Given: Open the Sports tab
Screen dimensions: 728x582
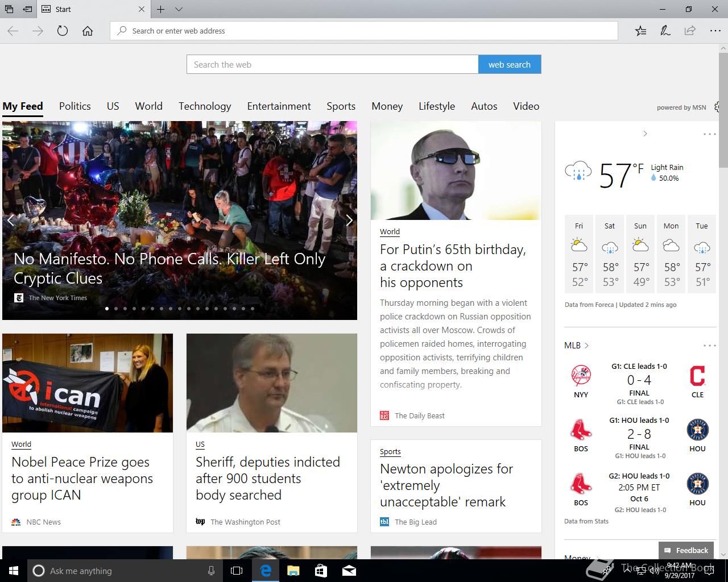Looking at the screenshot, I should (341, 106).
